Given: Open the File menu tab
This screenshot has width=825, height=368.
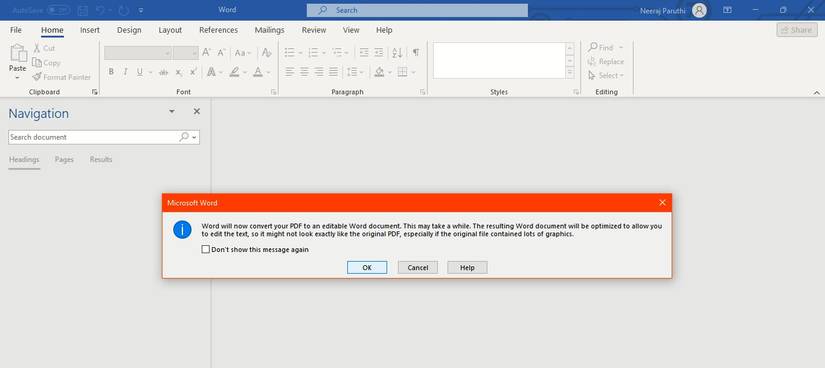Looking at the screenshot, I should pyautogui.click(x=16, y=30).
